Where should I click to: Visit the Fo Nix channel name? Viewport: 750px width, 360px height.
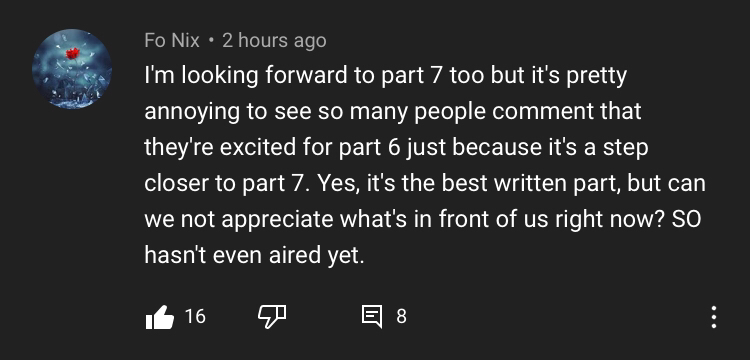172,41
